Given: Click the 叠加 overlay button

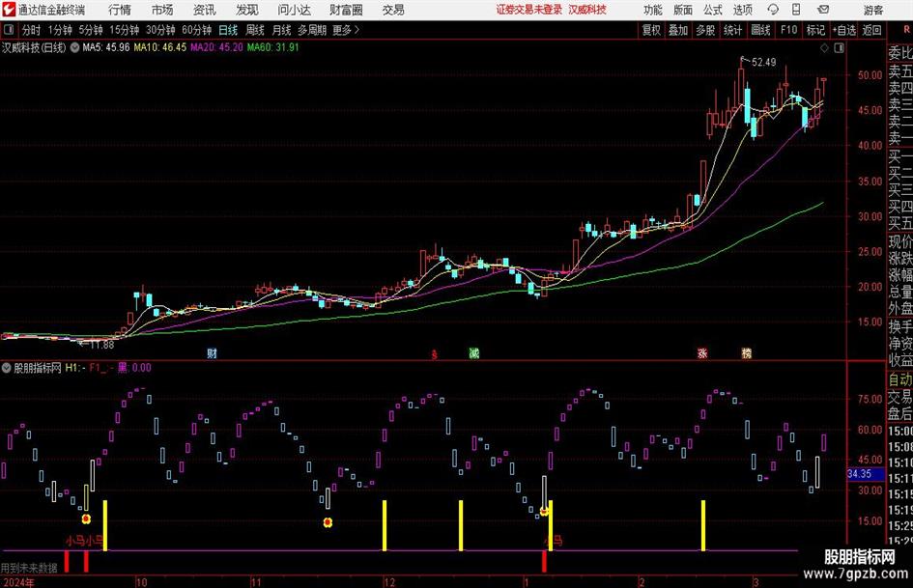Looking at the screenshot, I should [678, 30].
